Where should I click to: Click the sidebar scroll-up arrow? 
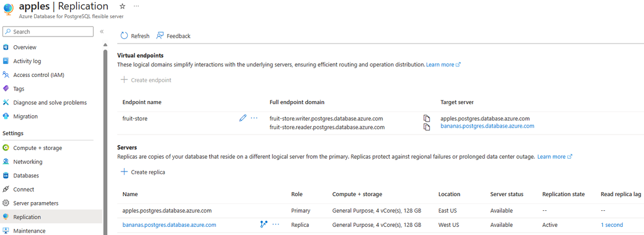tap(105, 45)
